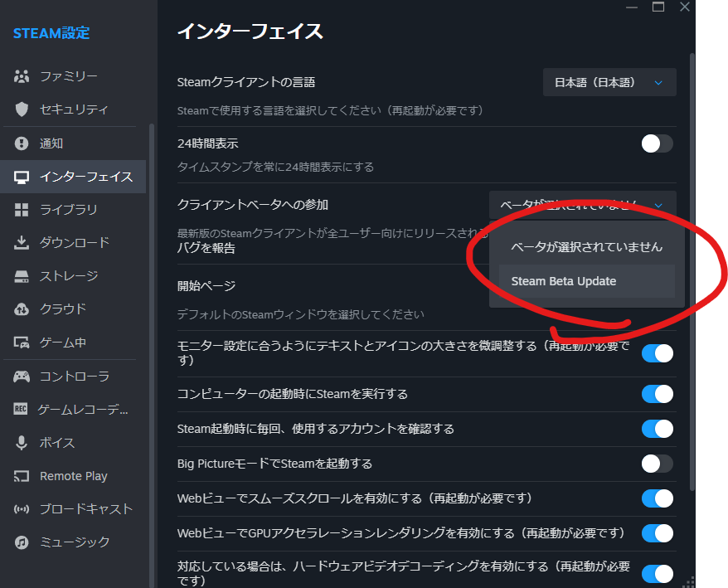Click the beta dropdown chevron arrow
Viewport: 728px width, 588px height.
pos(658,206)
